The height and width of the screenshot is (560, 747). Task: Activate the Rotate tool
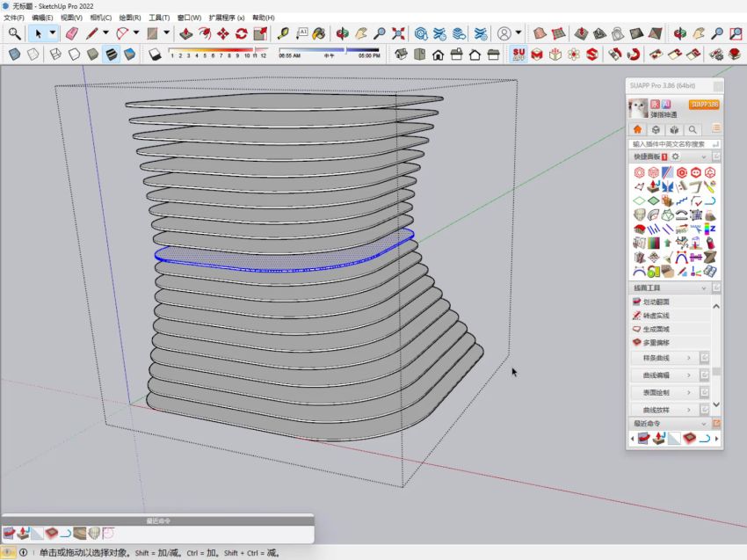tap(242, 33)
